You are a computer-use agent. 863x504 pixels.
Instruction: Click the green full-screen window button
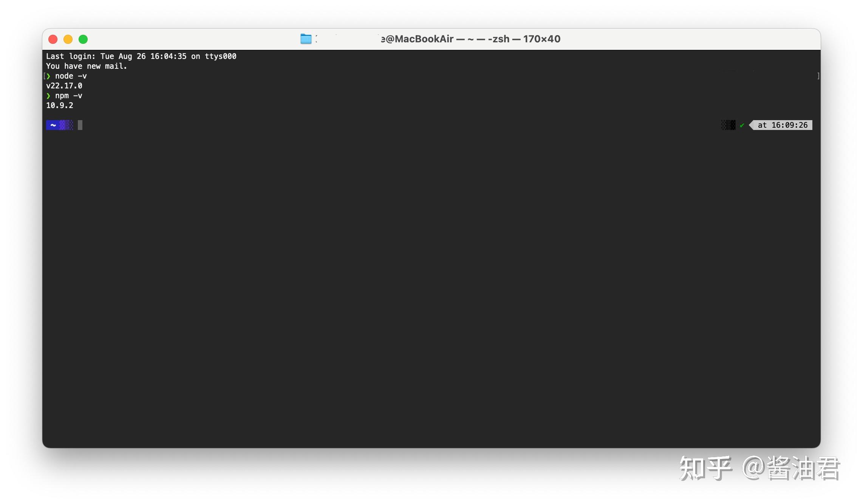click(83, 39)
